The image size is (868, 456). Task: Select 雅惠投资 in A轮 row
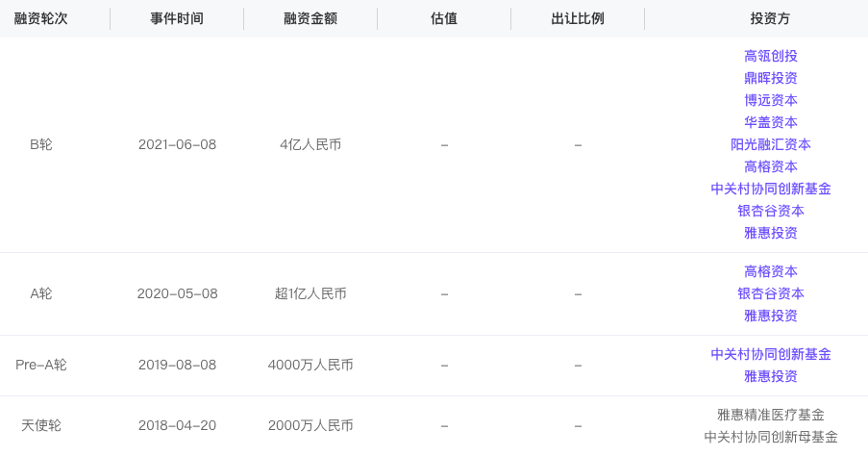pyautogui.click(x=770, y=316)
